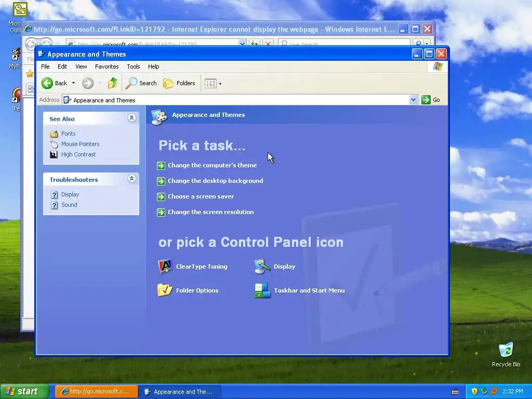Click the system clock showing 2:32 PM
Image resolution: width=532 pixels, height=399 pixels.
coord(513,392)
